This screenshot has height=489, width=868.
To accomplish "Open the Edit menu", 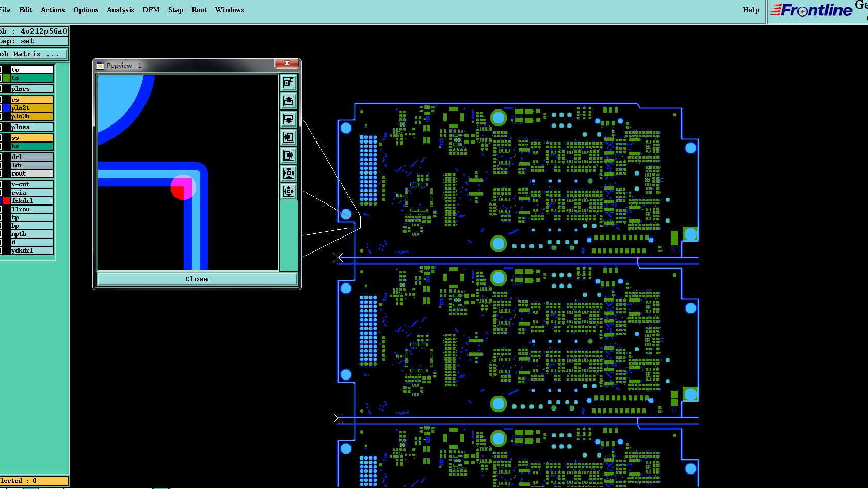I will pyautogui.click(x=25, y=10).
